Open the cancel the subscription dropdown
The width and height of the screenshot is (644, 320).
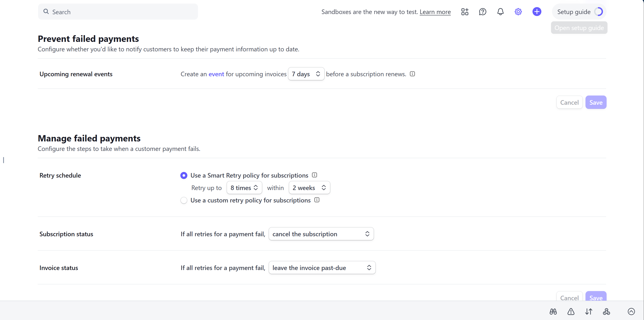click(321, 234)
